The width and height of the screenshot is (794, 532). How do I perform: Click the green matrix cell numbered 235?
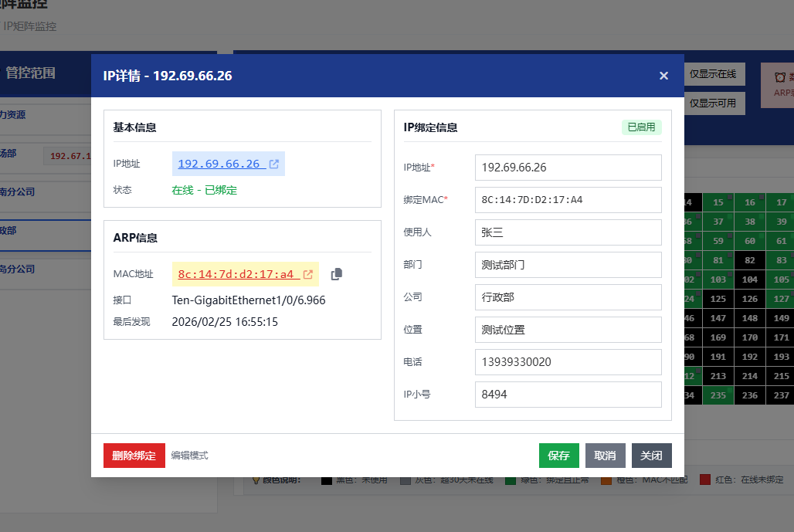click(717, 395)
